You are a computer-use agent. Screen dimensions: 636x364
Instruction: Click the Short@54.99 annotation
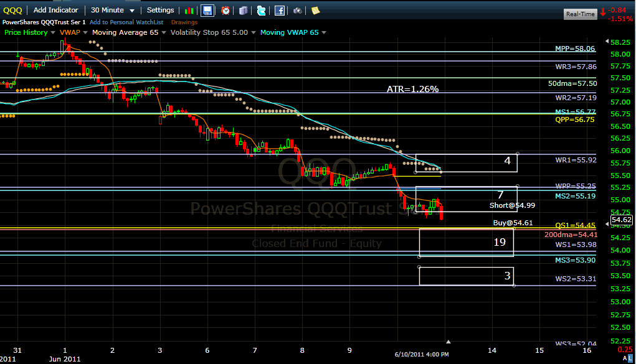512,205
